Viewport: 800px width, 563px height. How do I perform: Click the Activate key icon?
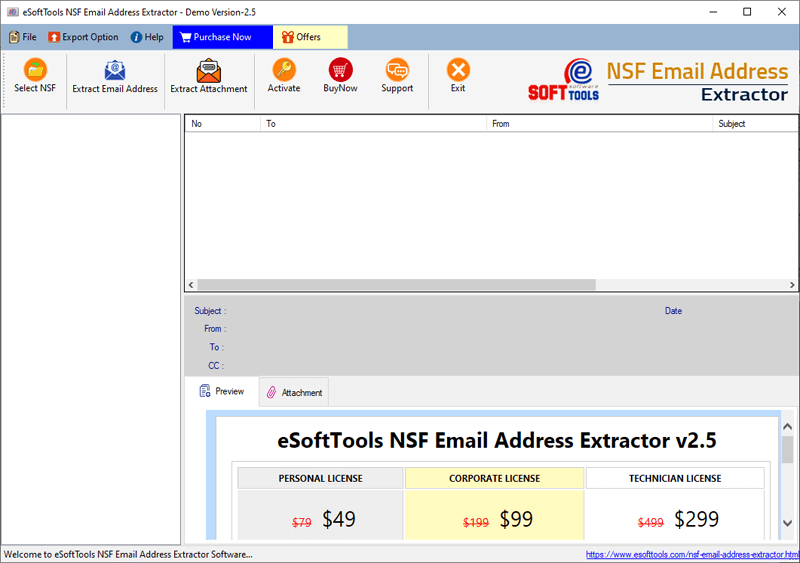[284, 69]
